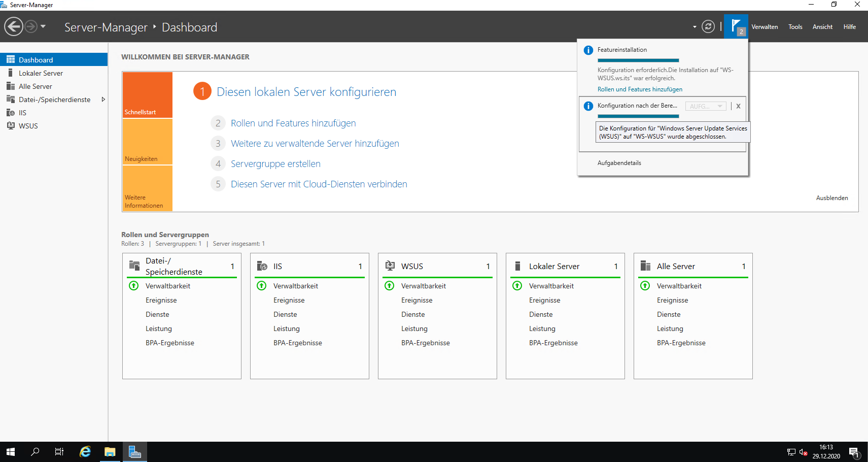Open Internet Explorer from the taskbar

(x=85, y=452)
